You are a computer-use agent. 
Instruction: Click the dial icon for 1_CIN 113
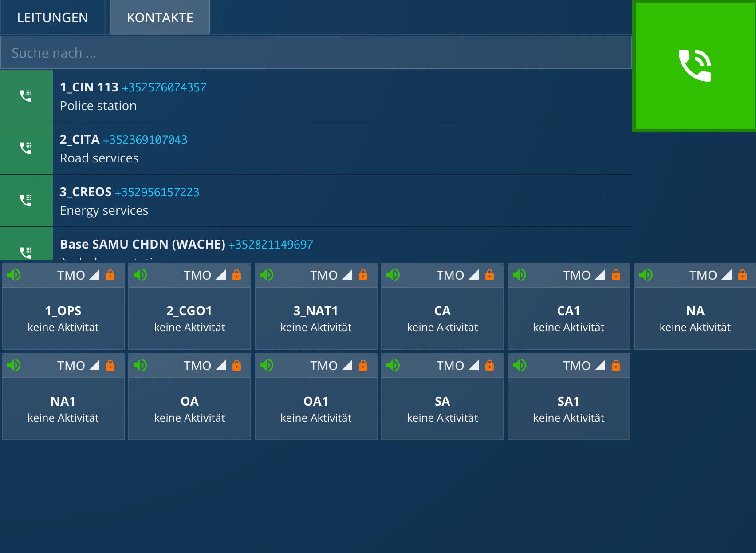click(x=26, y=96)
